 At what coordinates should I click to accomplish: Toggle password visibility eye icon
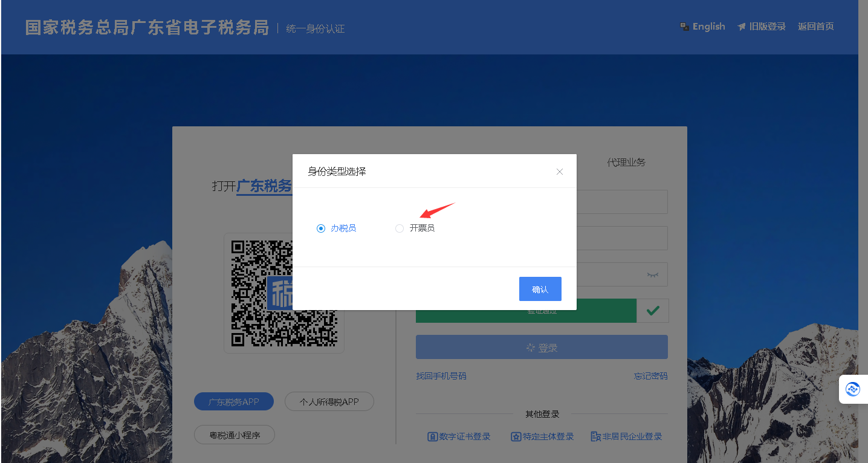click(652, 274)
